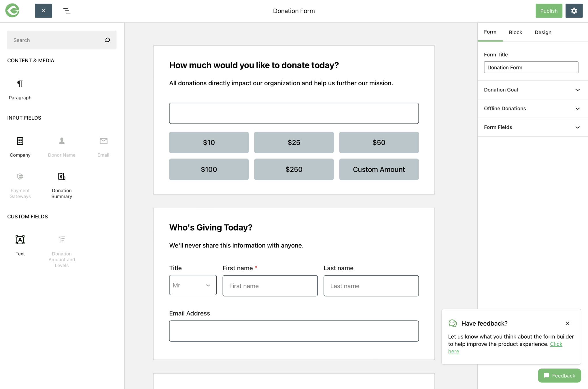Add the Company field block
This screenshot has height=389, width=588.
20,141
